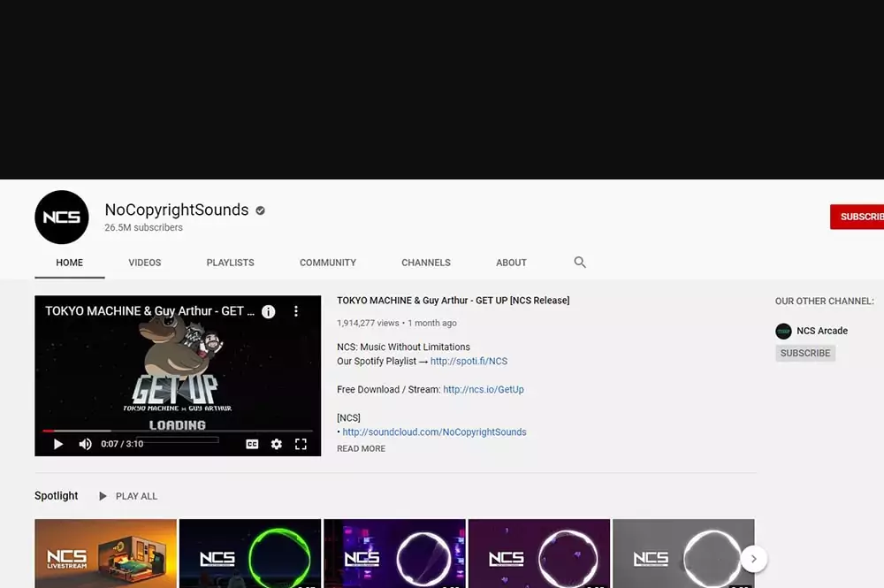Click the 26.5M subscribers text
This screenshot has width=884, height=588.
(144, 228)
